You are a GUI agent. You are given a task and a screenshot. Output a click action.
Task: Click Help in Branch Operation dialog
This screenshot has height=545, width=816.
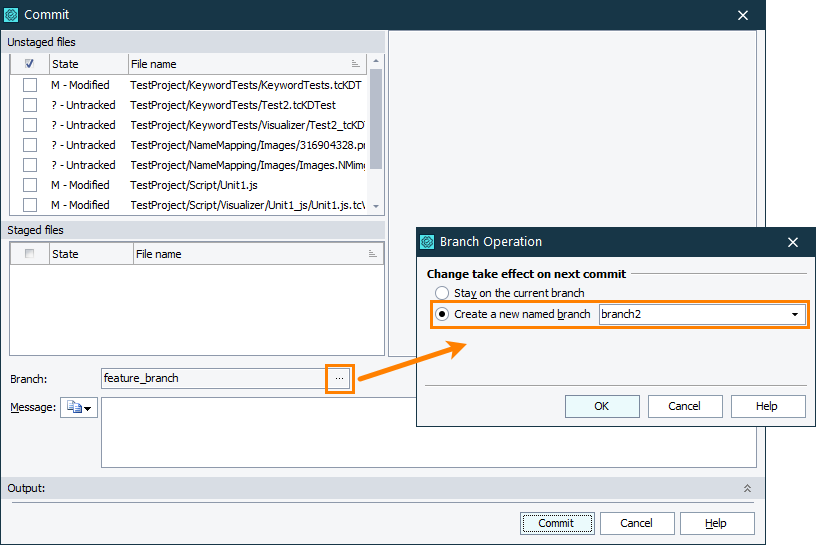(x=768, y=407)
